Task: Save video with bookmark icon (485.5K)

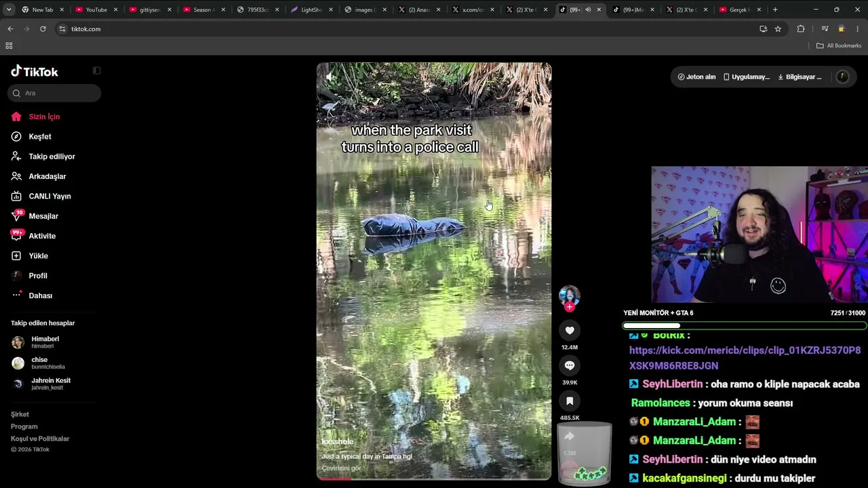Action: [x=570, y=401]
